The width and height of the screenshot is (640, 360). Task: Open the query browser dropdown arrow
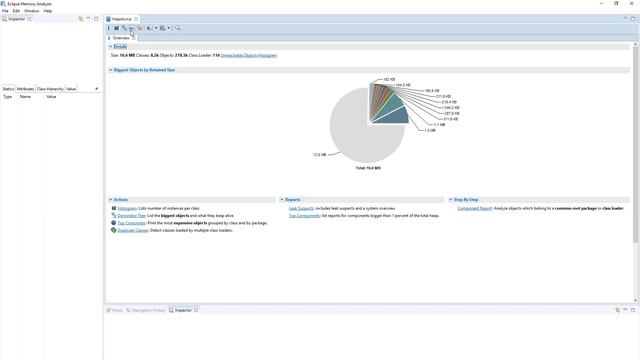[x=169, y=28]
